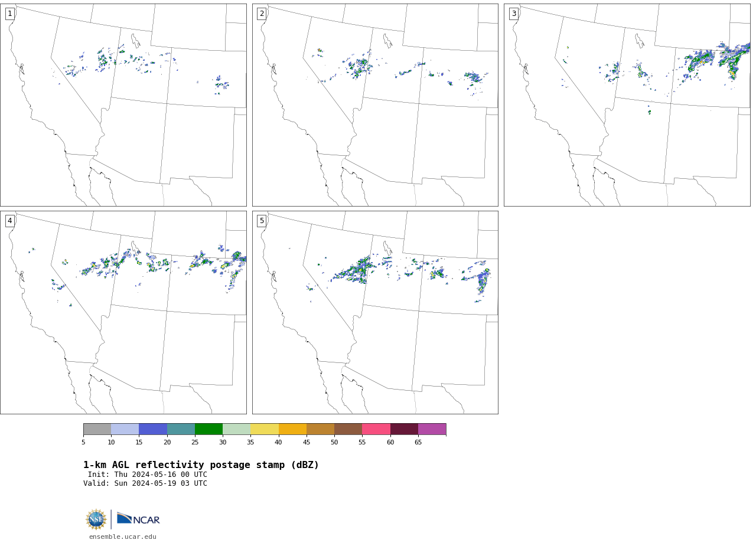
Task: Open ensemble member 3 reflectivity map
Action: point(627,105)
